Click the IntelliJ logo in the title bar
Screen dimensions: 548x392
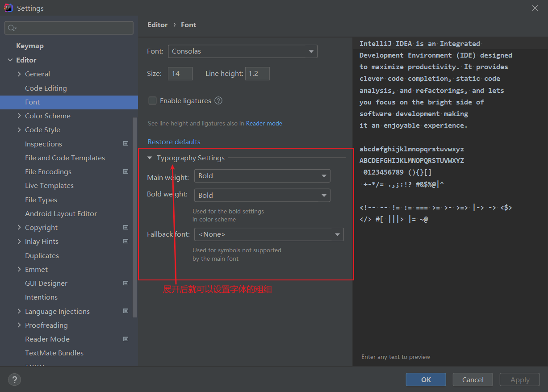8,8
